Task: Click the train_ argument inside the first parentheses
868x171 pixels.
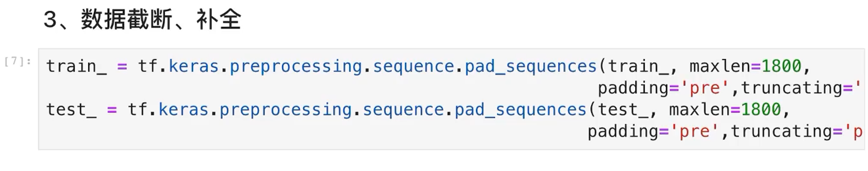Action: tap(638, 66)
